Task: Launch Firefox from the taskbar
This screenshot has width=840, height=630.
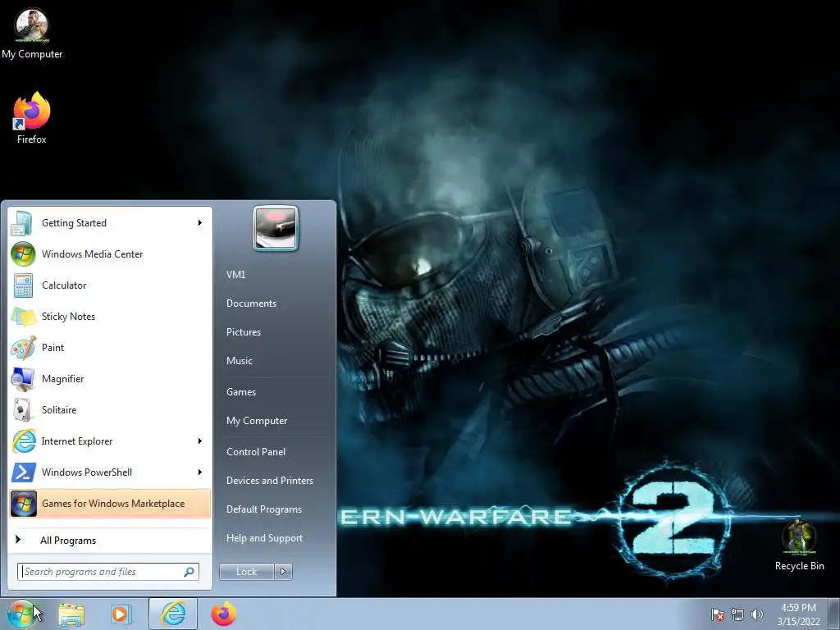Action: coord(223,614)
